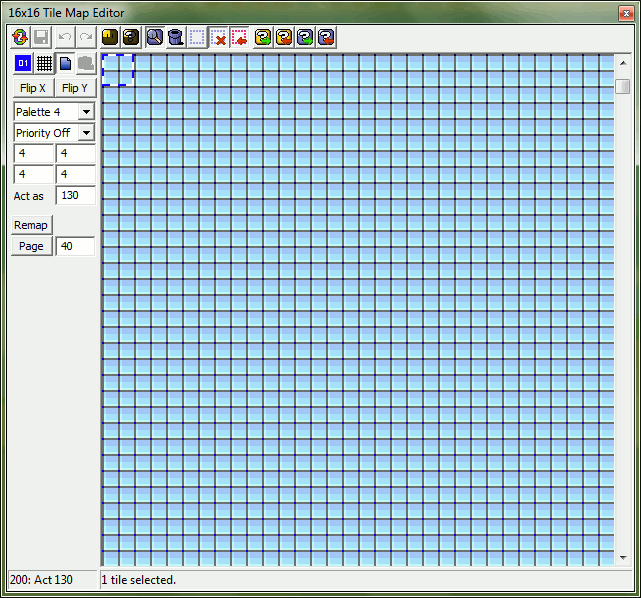Select the dark question-block icon
Viewport: 641px width, 598px height.
tap(131, 38)
